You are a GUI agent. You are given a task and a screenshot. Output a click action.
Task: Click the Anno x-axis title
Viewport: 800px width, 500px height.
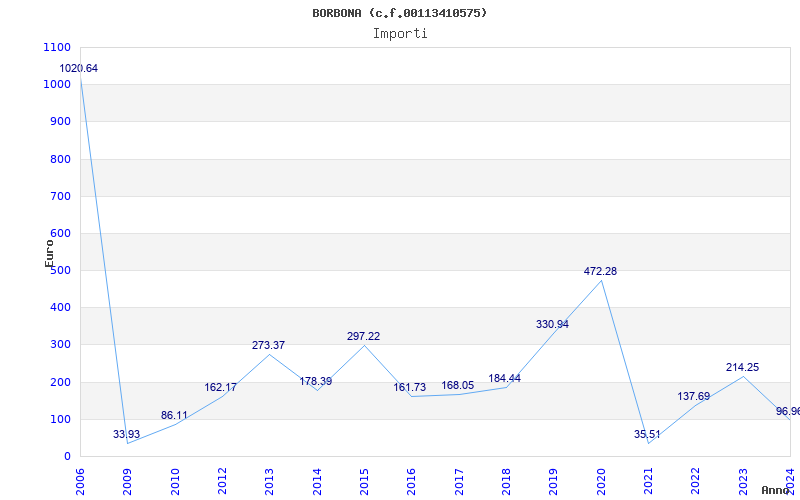[774, 490]
